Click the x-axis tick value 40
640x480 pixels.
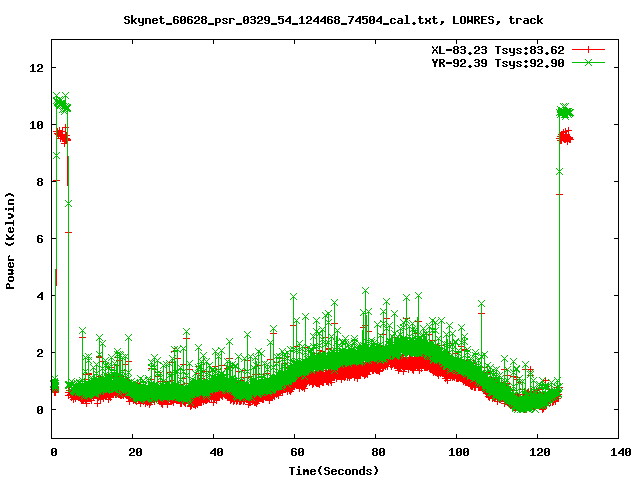point(216,452)
